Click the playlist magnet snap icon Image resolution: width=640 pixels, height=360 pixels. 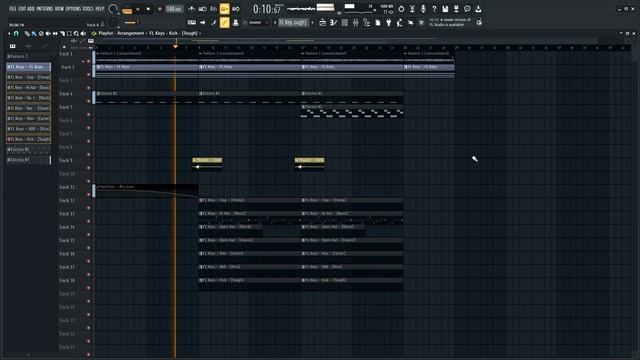coord(16,33)
